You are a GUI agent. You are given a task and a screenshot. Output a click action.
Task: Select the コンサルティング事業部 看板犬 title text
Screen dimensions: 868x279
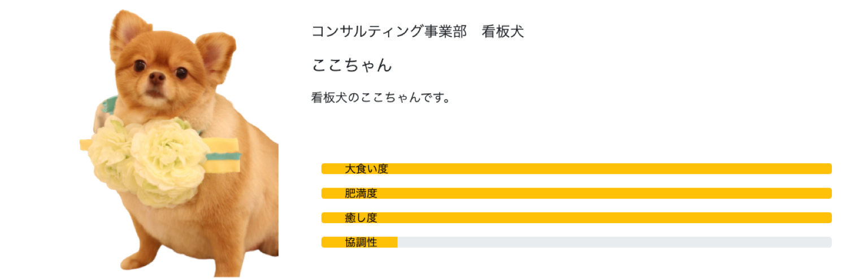[x=418, y=32]
